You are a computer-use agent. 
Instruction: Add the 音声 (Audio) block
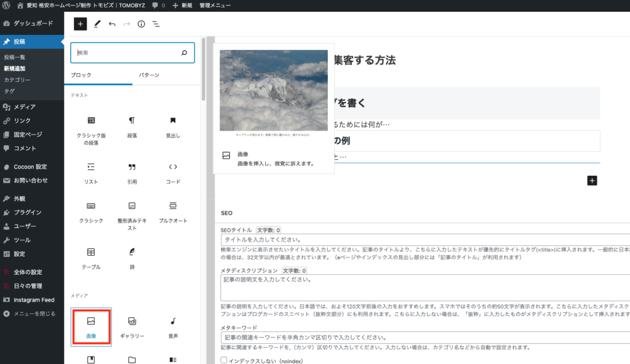point(173,327)
